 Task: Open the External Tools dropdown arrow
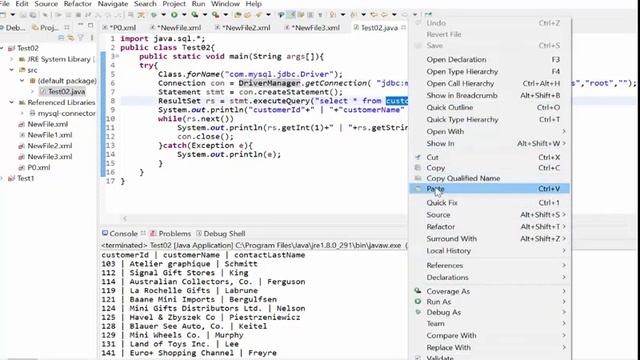(225, 15)
